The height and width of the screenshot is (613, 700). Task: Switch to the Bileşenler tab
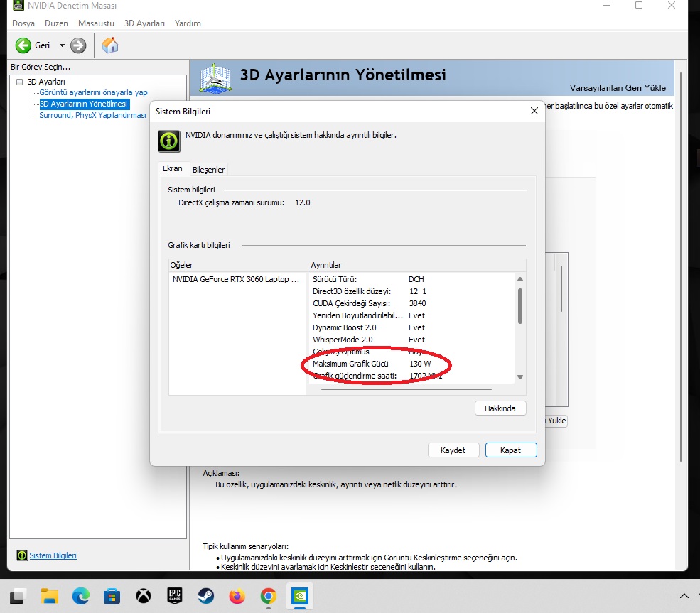click(208, 170)
